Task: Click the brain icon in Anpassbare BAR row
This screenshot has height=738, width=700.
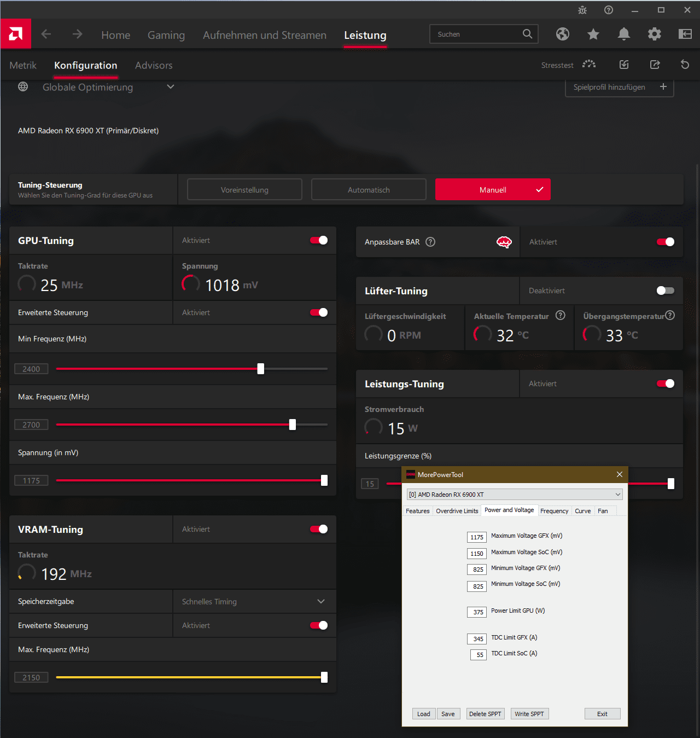Action: [x=504, y=242]
